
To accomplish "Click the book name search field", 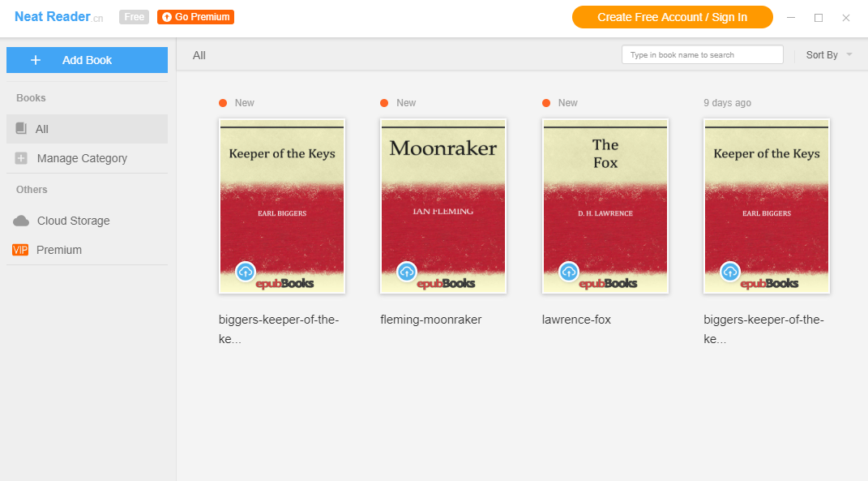I will click(702, 54).
